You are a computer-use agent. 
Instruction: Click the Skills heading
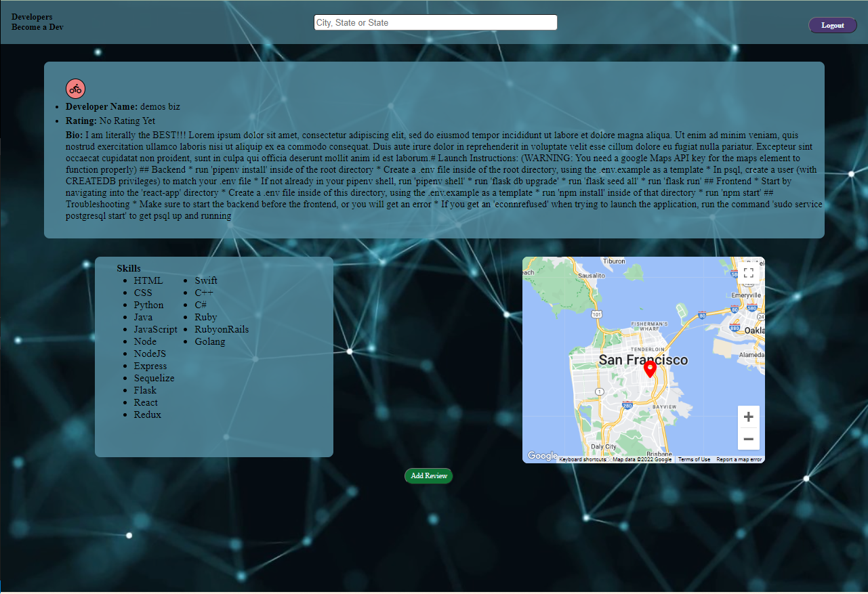(129, 268)
